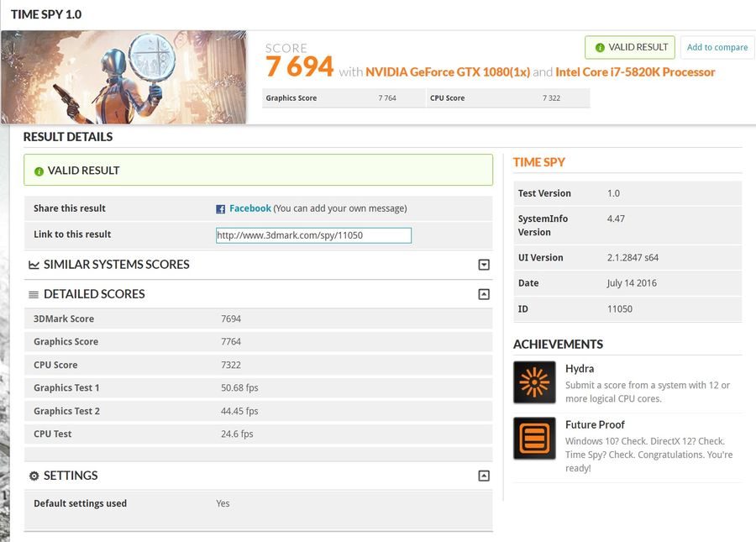Screen dimensions: 756x542
Task: Collapse the Settings section
Action: pos(484,476)
